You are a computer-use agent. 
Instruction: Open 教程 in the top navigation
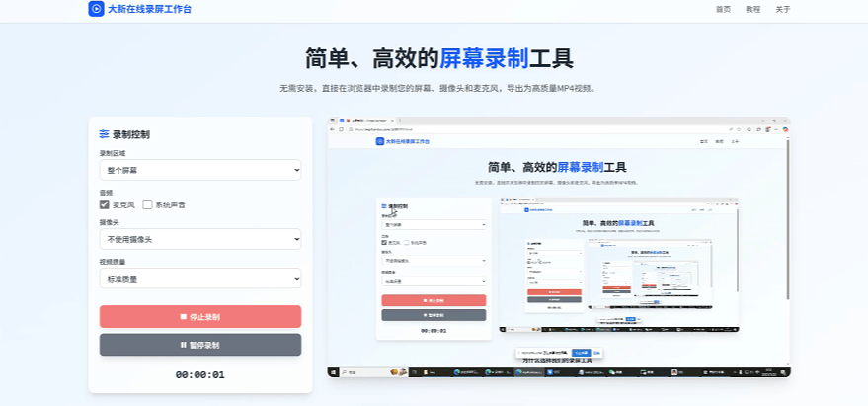(x=752, y=9)
